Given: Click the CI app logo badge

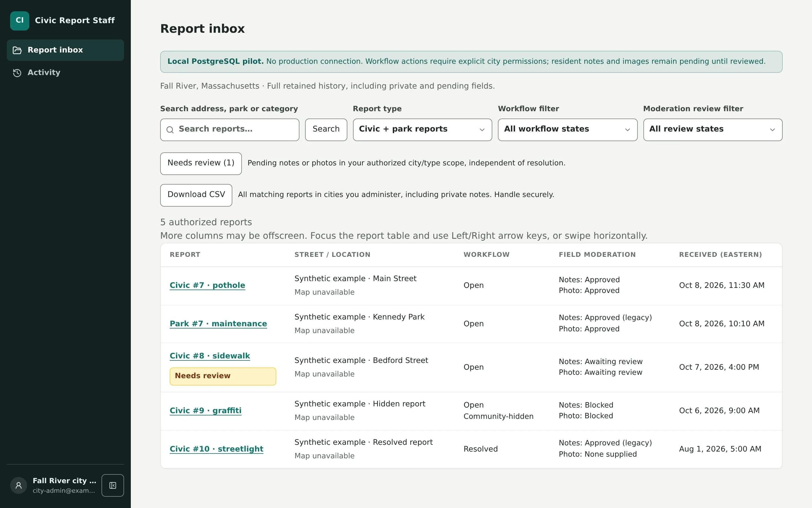Looking at the screenshot, I should (19, 21).
